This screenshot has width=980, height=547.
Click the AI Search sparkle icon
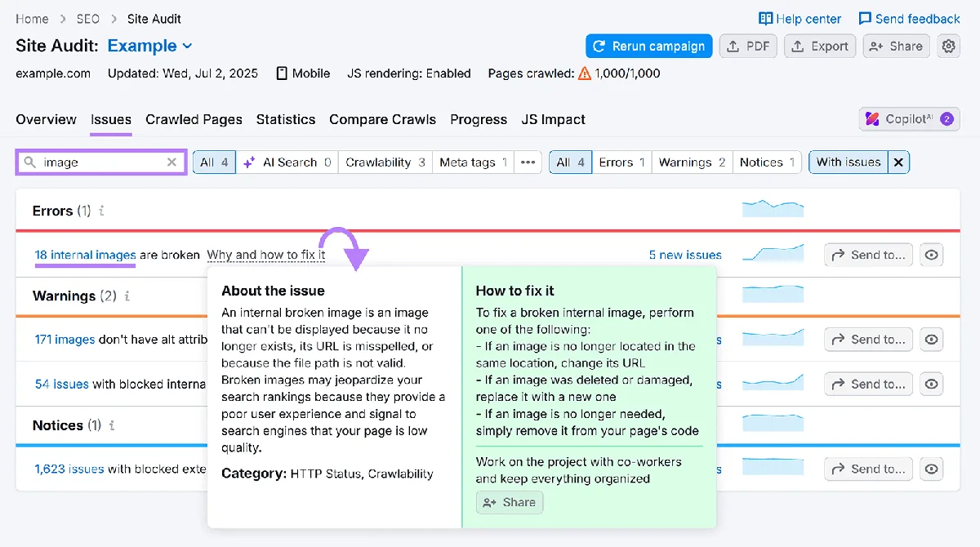250,162
